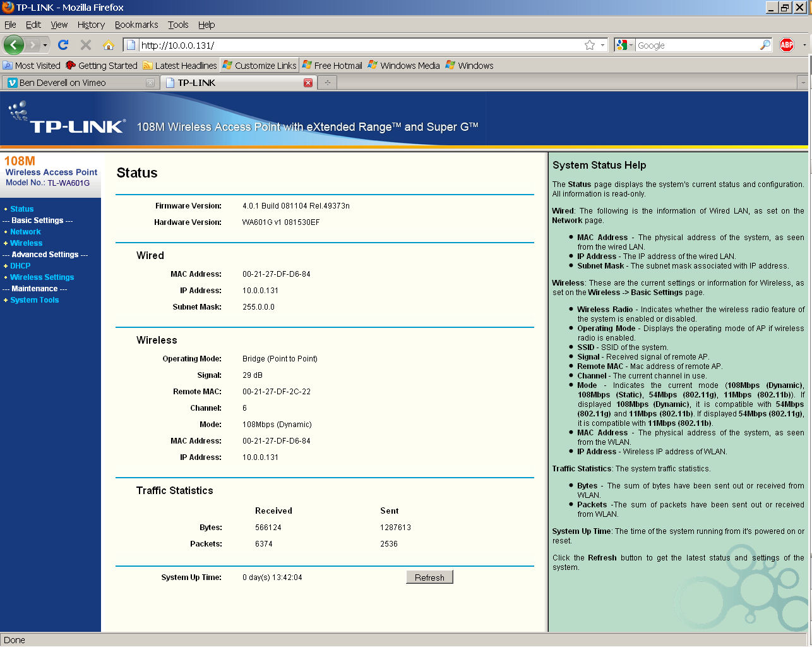Switch to Ben Deverell on Vimeo tab
Screen dimensions: 812x647
(x=63, y=83)
